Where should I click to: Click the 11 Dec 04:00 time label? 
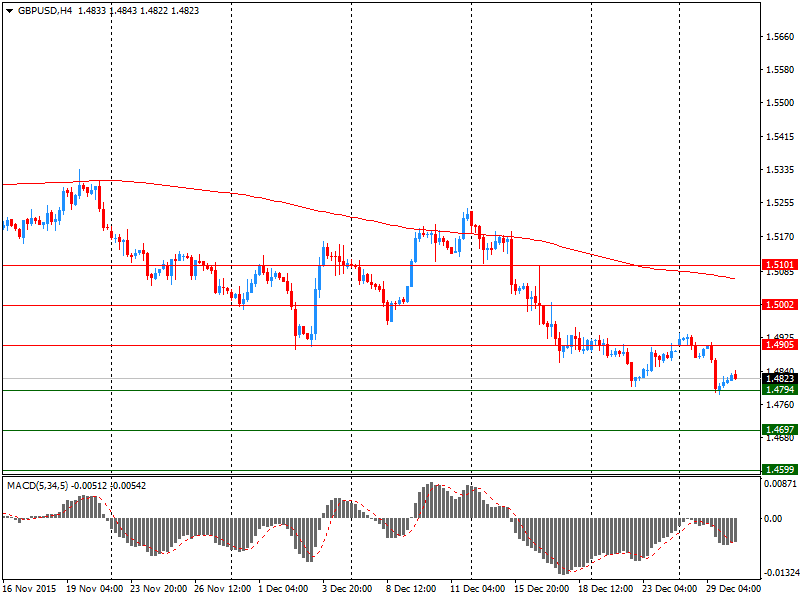coord(477,588)
